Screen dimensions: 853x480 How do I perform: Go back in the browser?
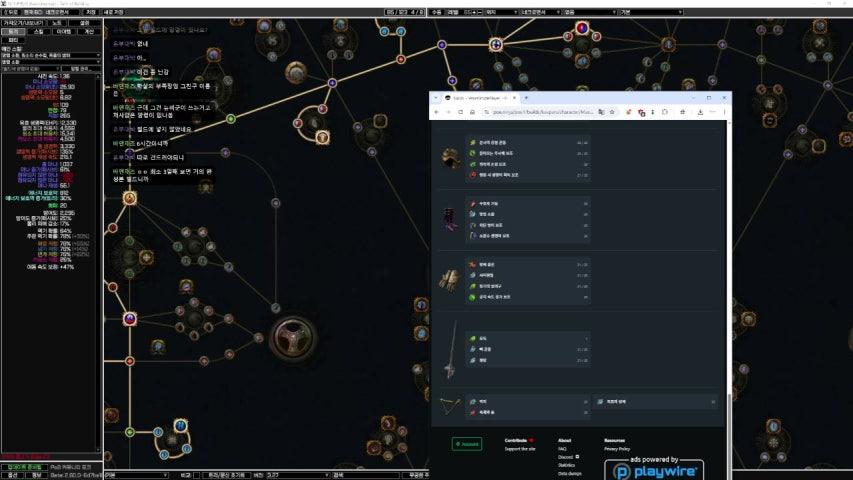436,112
